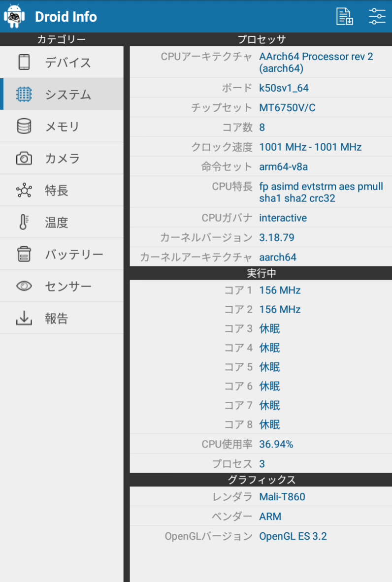Screen dimensions: 392x582
Task: Click the グラフィックス section header
Action: (261, 480)
